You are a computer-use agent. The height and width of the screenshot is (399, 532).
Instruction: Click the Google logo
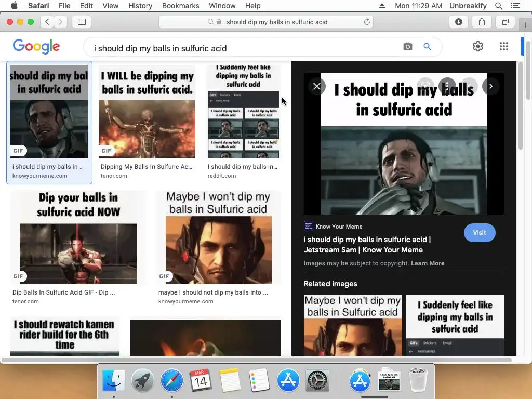[36, 46]
